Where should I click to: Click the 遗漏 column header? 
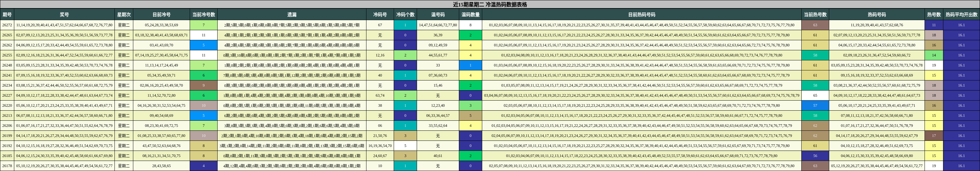tap(292, 15)
